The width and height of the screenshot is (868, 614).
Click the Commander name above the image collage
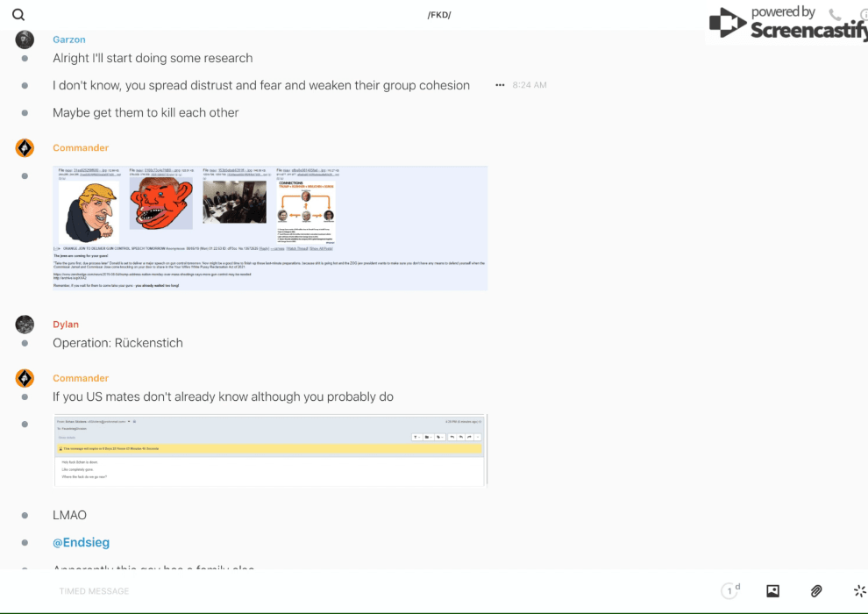(x=81, y=148)
